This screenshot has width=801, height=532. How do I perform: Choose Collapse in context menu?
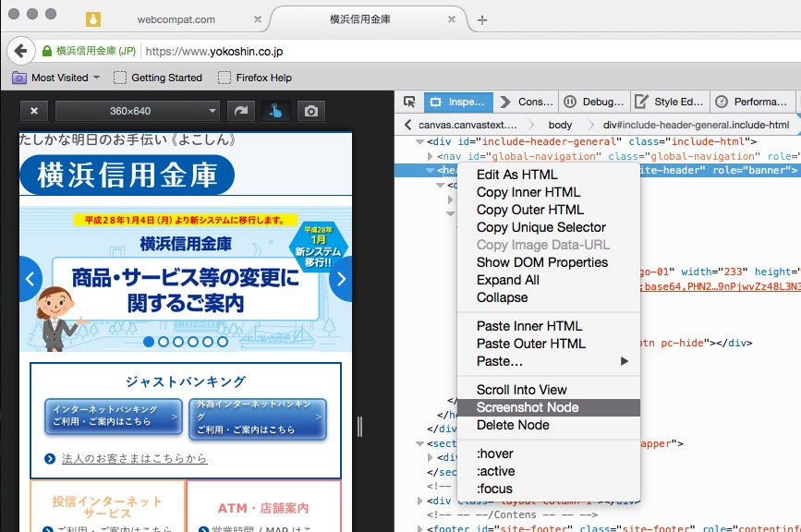pos(549,297)
